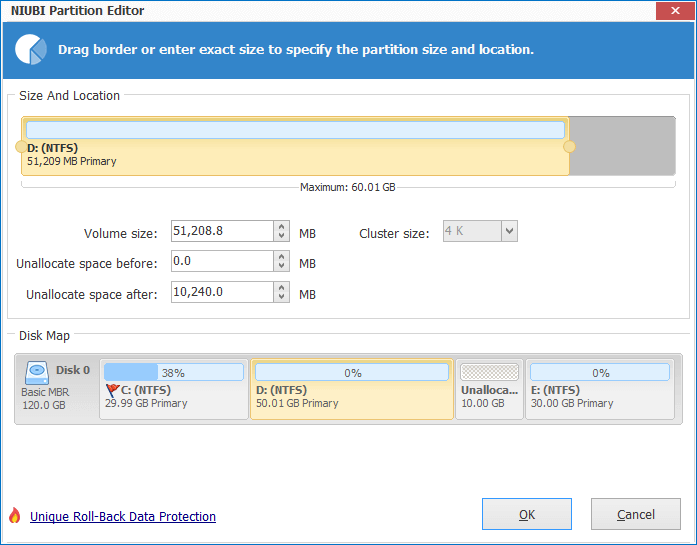
Task: Decrease Volume size with down arrow
Action: [x=281, y=236]
